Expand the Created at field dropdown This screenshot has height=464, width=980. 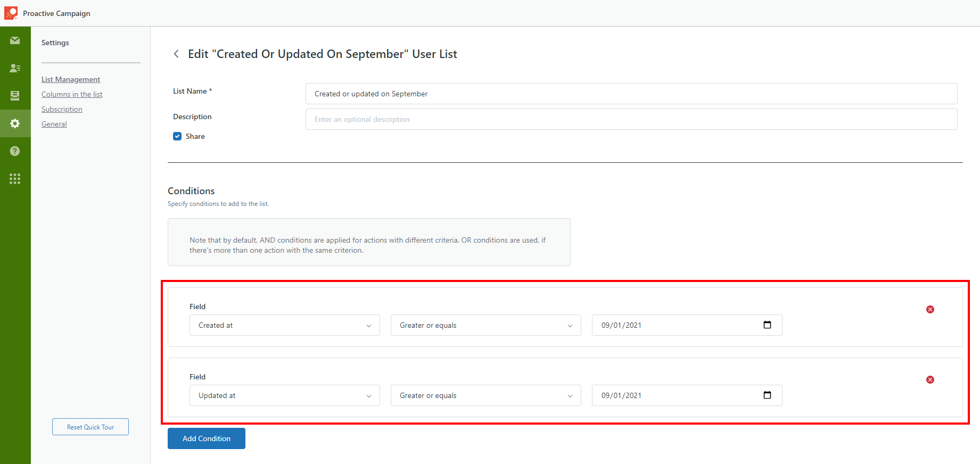pyautogui.click(x=285, y=325)
